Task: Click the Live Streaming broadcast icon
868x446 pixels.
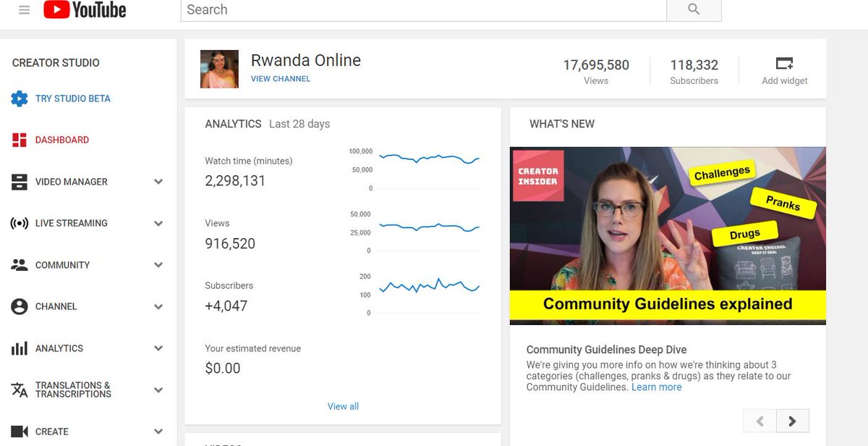Action: point(20,223)
